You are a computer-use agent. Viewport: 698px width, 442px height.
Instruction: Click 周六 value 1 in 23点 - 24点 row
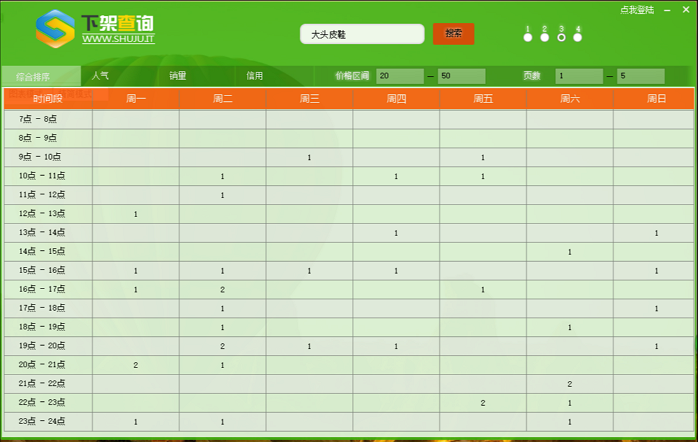(570, 422)
